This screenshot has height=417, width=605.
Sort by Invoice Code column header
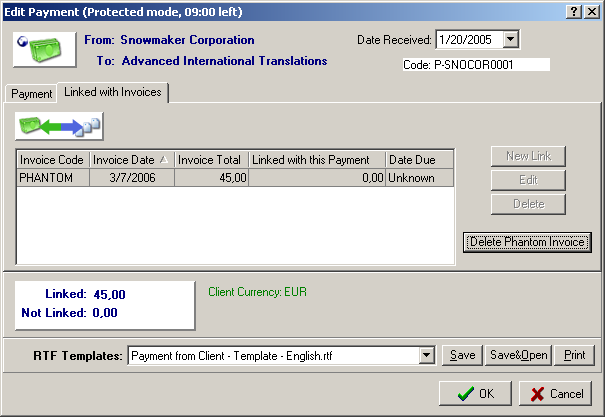(53, 160)
